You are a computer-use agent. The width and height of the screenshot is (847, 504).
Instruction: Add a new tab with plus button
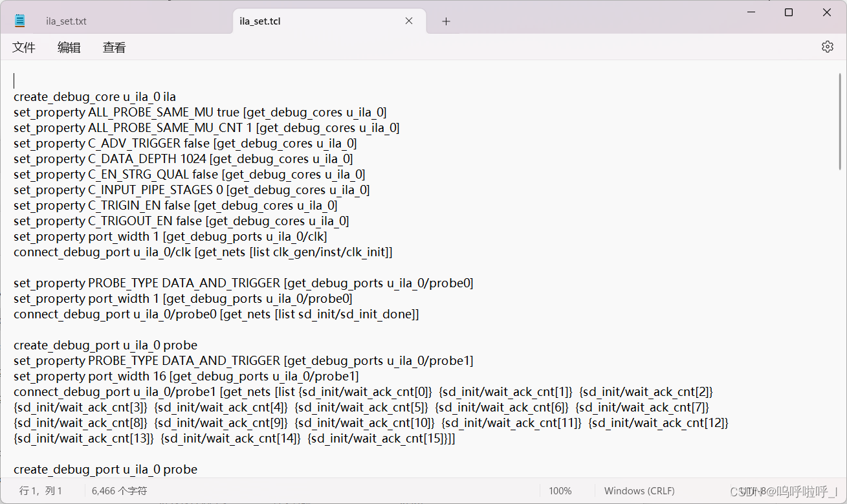click(446, 21)
